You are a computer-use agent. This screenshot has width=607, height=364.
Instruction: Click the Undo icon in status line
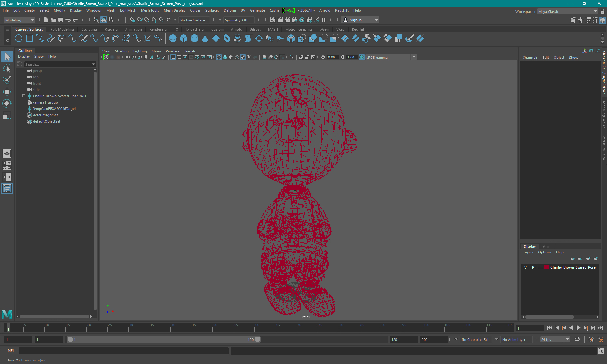tap(68, 20)
